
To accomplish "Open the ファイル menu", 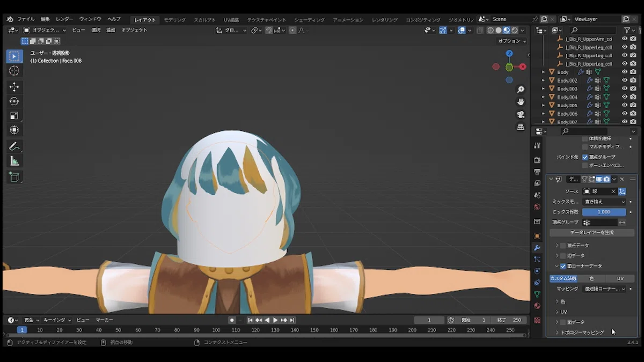I will coord(26,19).
